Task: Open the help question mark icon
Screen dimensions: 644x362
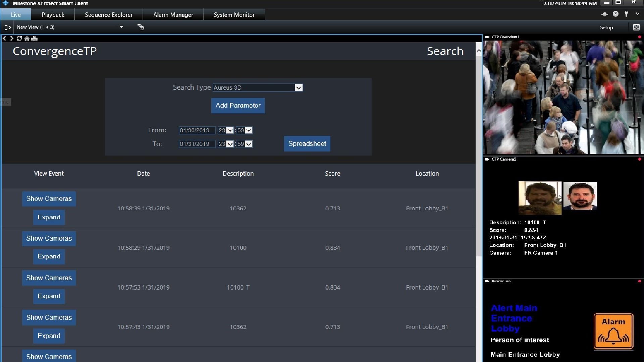Action: pyautogui.click(x=615, y=14)
